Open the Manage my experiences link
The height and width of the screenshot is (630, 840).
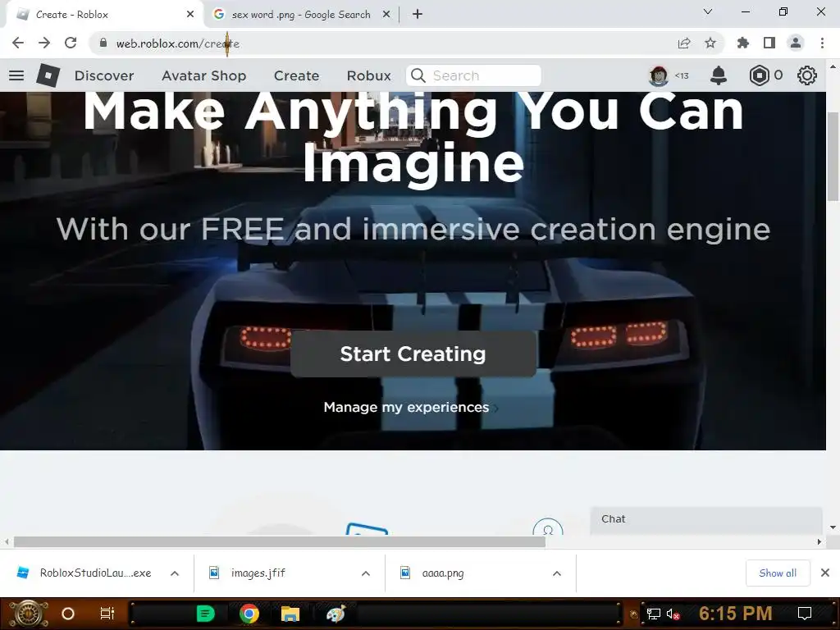click(x=406, y=407)
